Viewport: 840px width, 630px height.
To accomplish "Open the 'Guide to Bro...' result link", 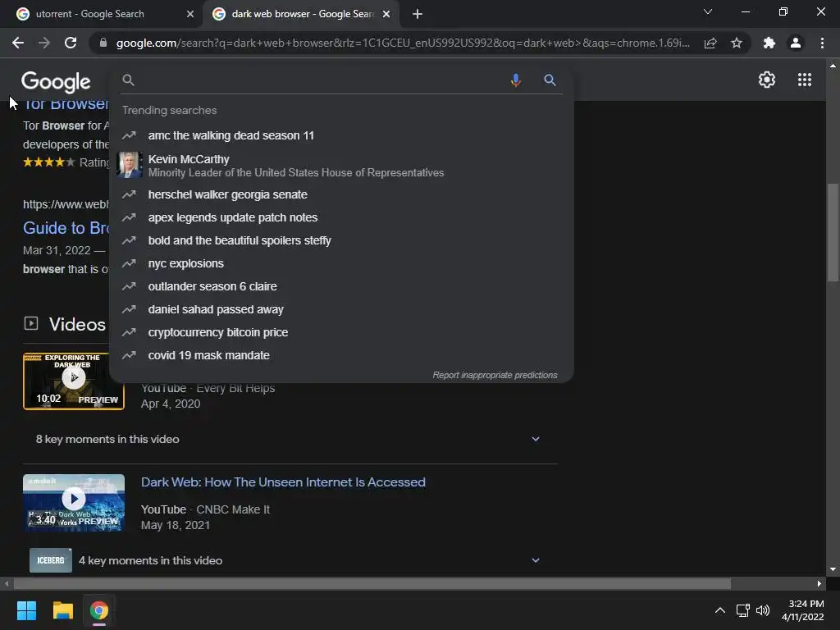I will (66, 228).
